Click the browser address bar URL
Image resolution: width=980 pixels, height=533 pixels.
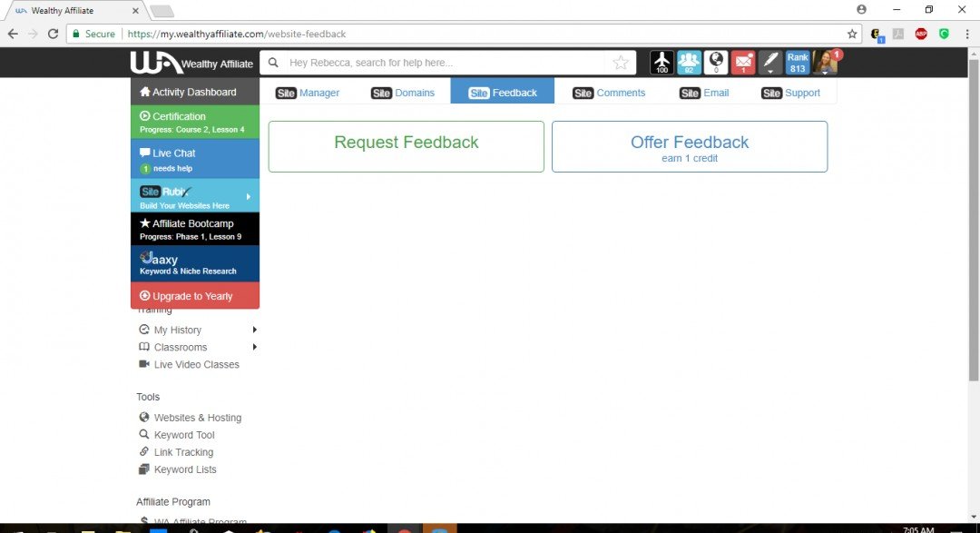pyautogui.click(x=237, y=34)
